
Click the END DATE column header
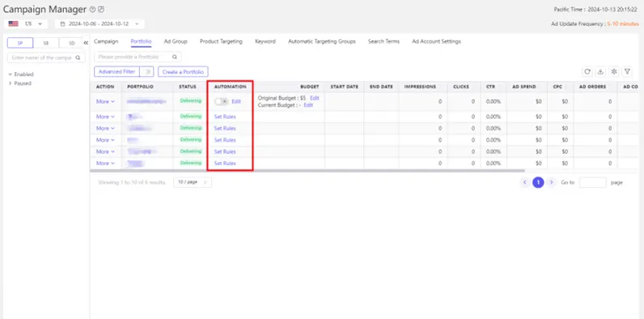[381, 87]
